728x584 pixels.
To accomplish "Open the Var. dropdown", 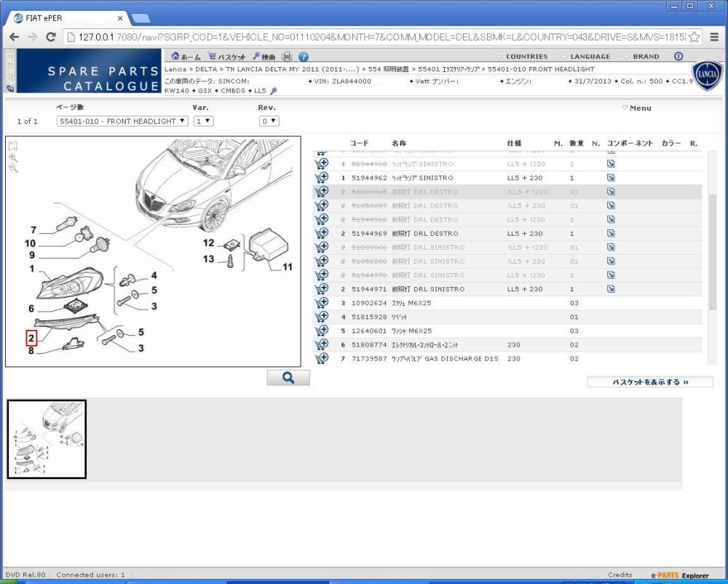I will 203,121.
